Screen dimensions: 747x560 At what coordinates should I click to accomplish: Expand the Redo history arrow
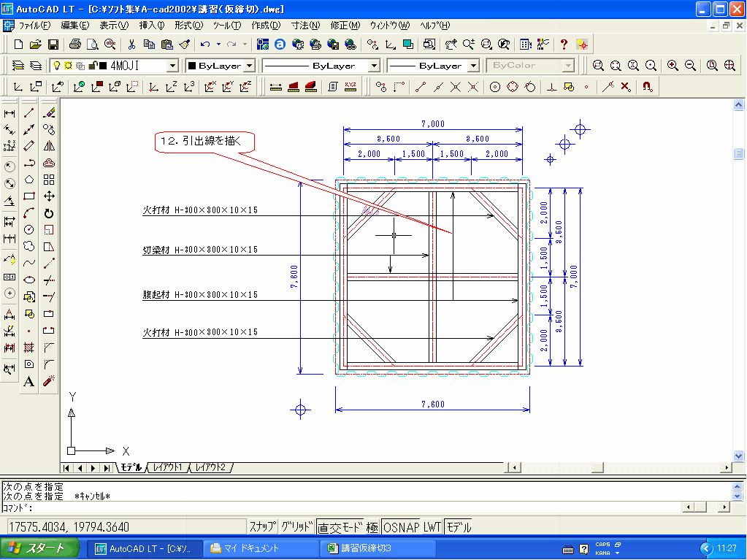(x=245, y=45)
